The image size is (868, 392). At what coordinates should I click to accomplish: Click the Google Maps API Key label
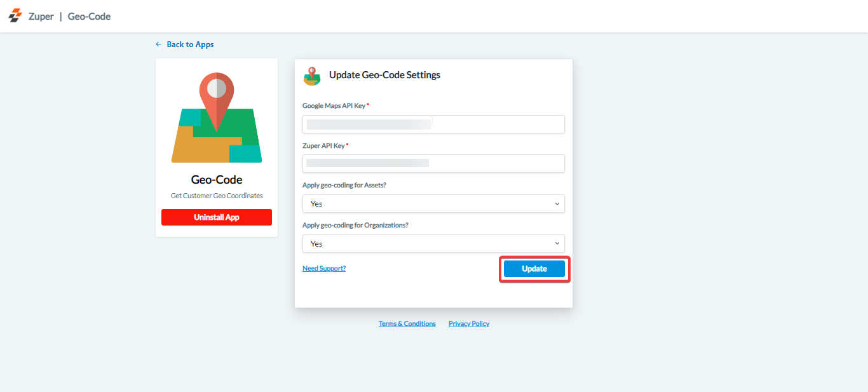coord(334,106)
